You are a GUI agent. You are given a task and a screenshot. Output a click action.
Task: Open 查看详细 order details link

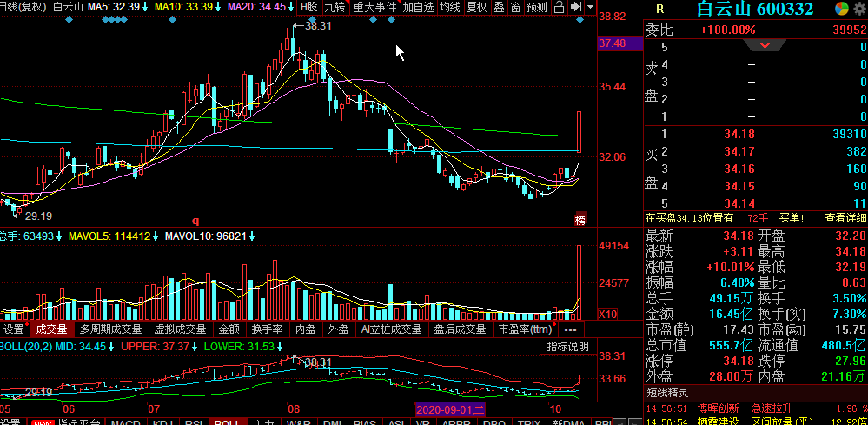845,218
